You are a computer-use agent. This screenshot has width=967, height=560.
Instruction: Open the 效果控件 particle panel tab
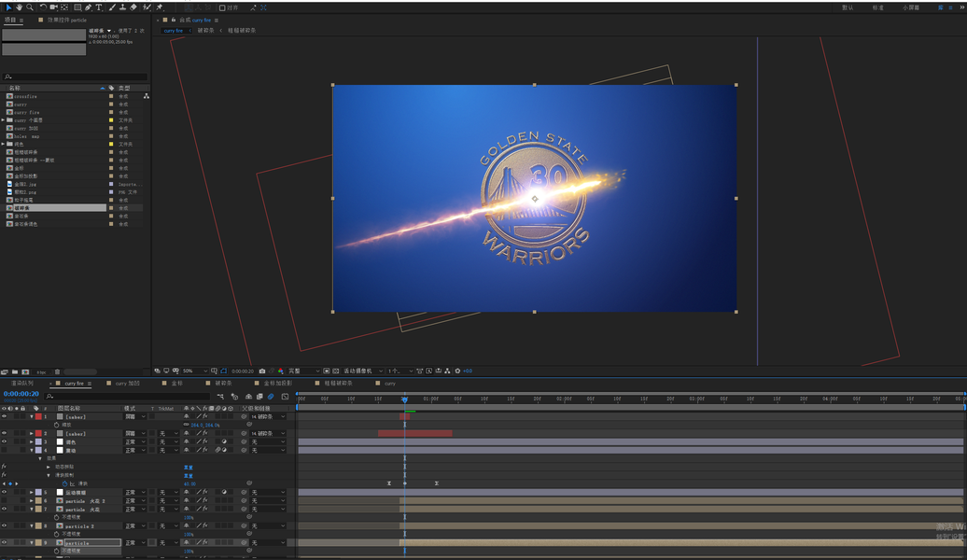[66, 20]
